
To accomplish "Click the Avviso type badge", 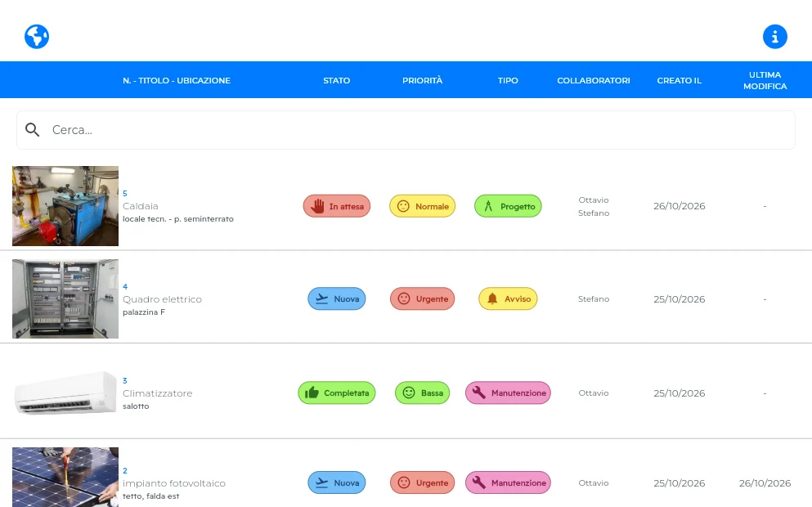I will (x=508, y=298).
